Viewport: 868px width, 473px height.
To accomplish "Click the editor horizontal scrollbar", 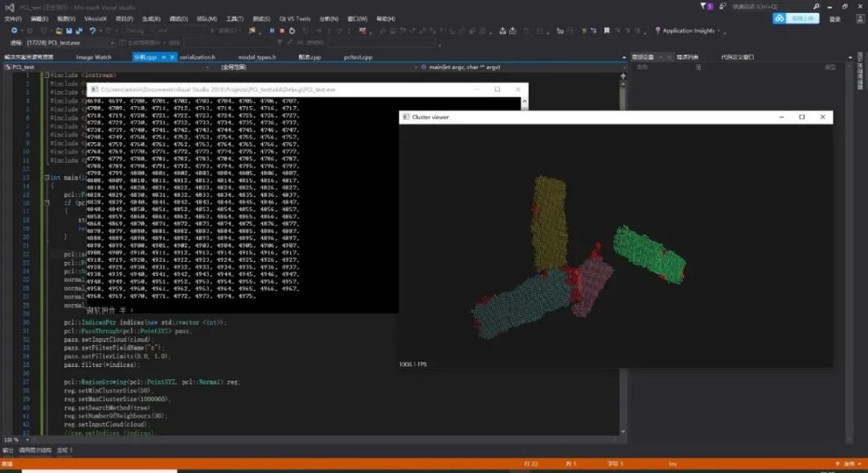I will coord(324,440).
